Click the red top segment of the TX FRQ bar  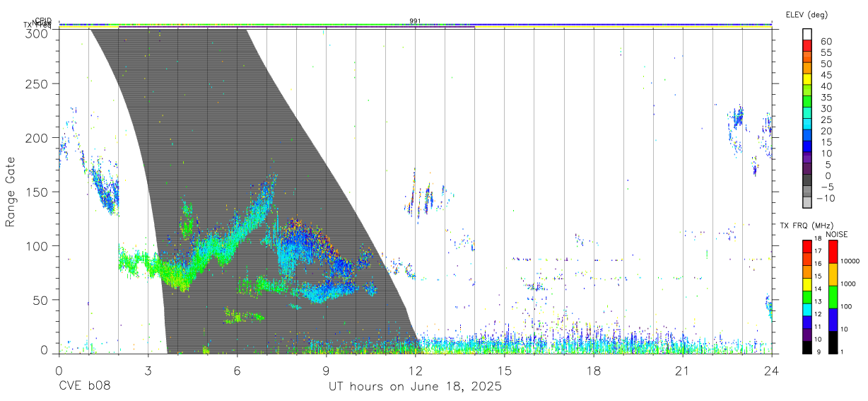click(807, 245)
